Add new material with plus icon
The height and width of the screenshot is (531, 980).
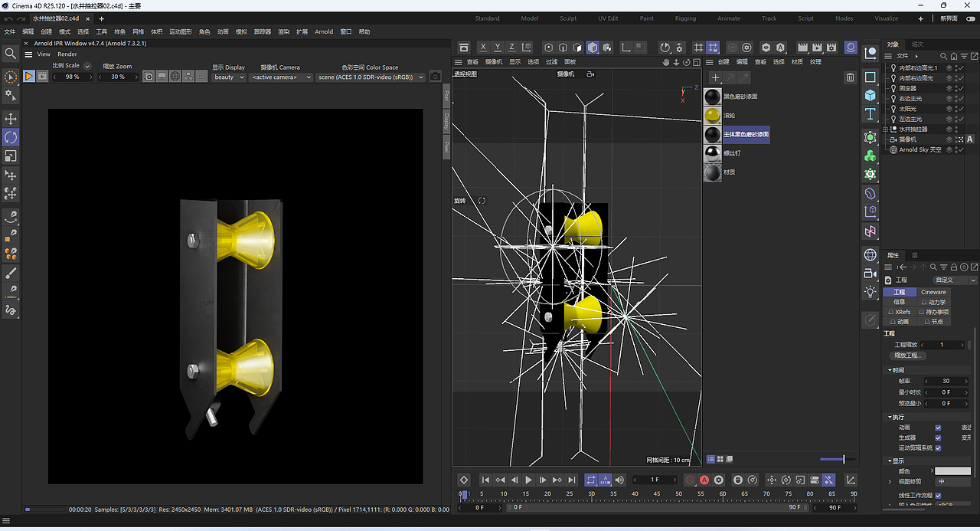[715, 77]
